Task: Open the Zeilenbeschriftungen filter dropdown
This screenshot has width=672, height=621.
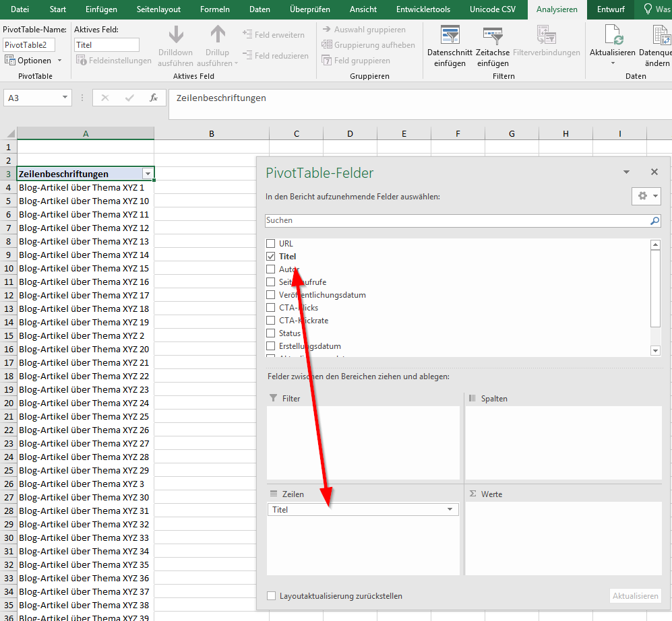Action: tap(148, 174)
